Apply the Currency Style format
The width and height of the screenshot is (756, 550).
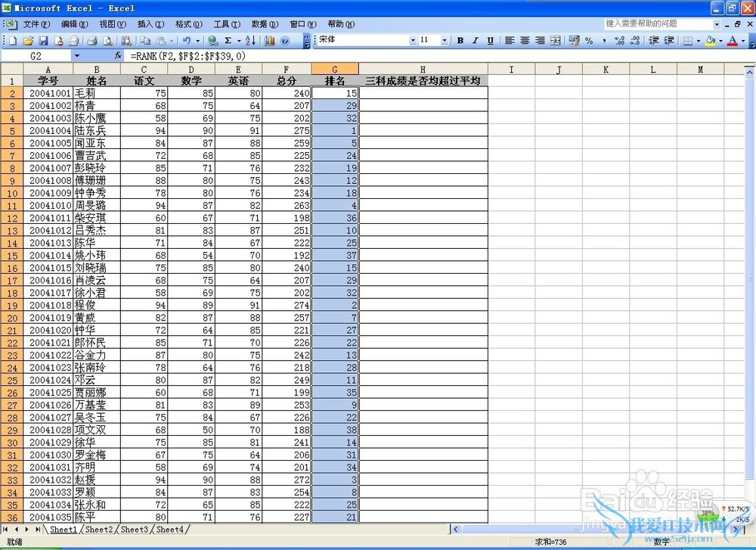[x=574, y=41]
